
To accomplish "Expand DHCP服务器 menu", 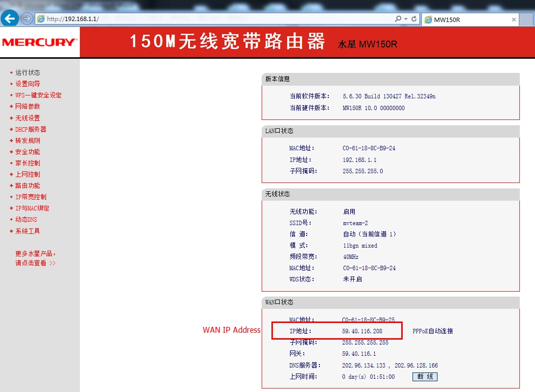I will (x=31, y=130).
